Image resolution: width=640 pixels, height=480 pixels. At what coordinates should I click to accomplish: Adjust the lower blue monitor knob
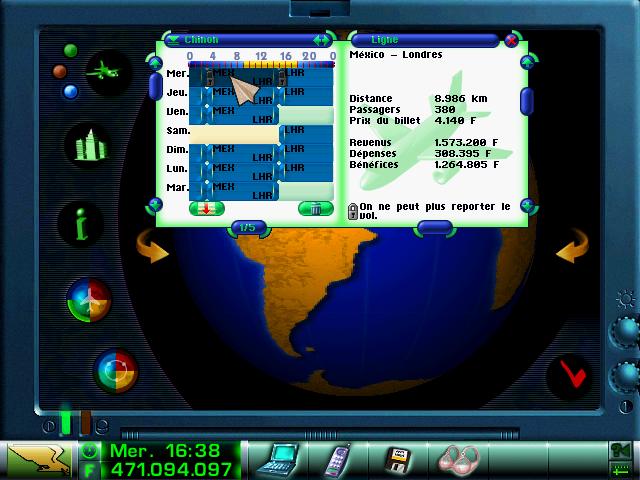624,376
